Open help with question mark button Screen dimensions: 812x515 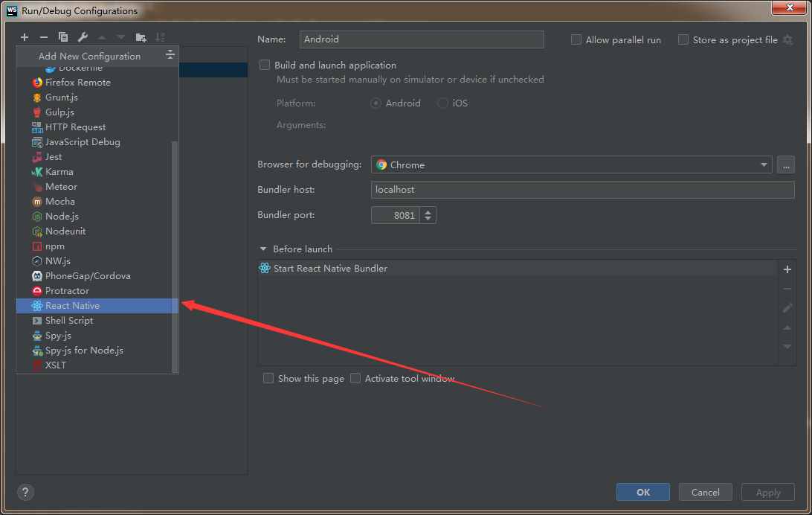pyautogui.click(x=25, y=492)
